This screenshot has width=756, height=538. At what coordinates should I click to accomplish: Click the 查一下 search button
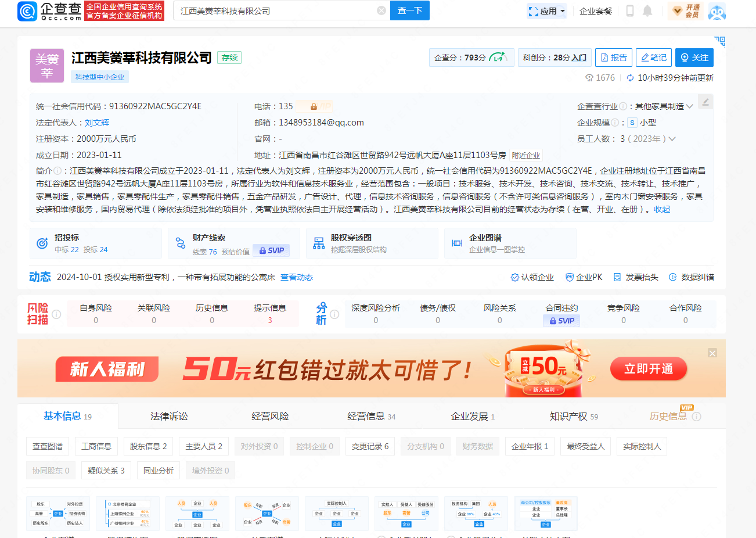pos(410,10)
